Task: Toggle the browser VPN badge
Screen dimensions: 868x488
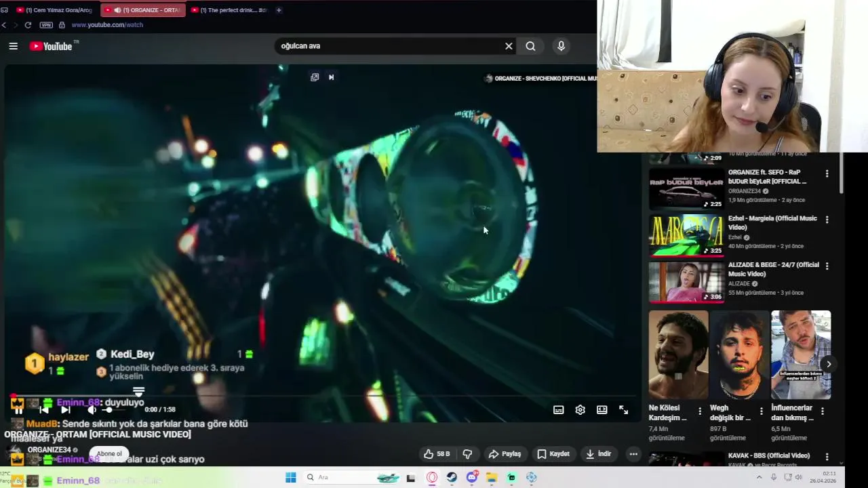Action: click(x=46, y=25)
